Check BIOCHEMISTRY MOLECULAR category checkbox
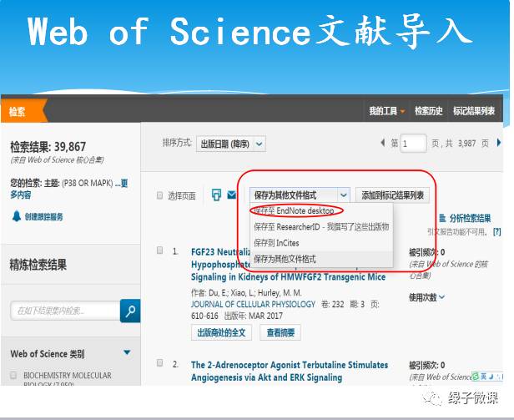The height and width of the screenshot is (420, 514). point(13,375)
